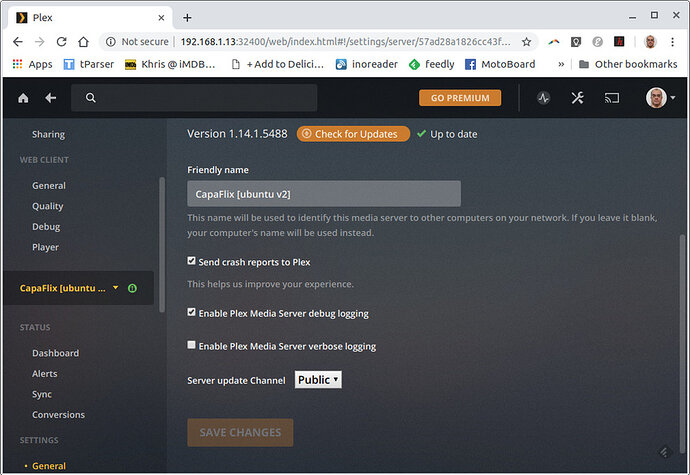Click the Plex search field
The width and height of the screenshot is (690, 475).
(x=194, y=98)
